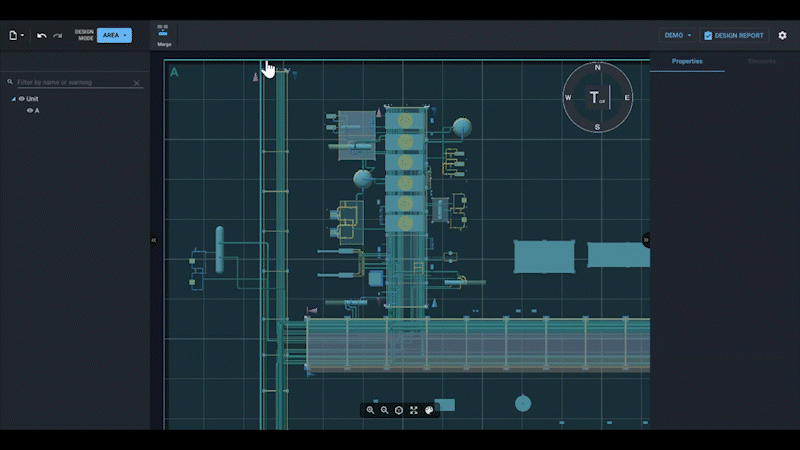Switch to the Elements tab
800x450 pixels.
pos(762,61)
